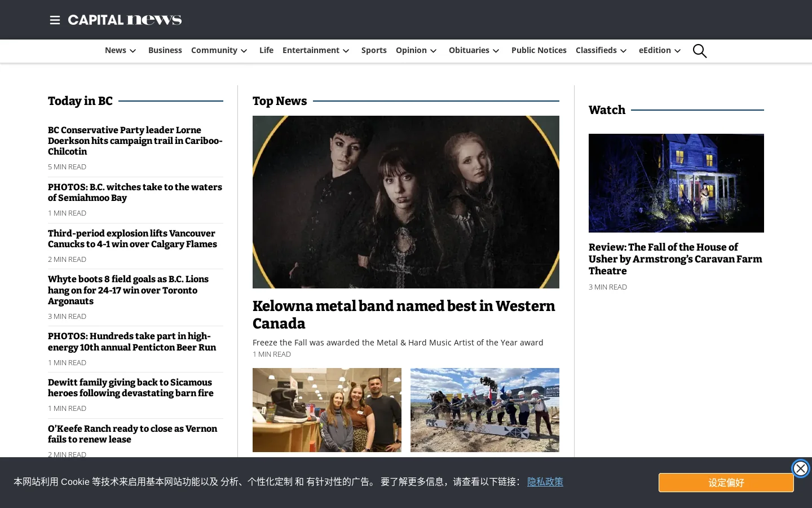Click the metal band top story photo
Image resolution: width=812 pixels, height=508 pixels.
pyautogui.click(x=406, y=202)
